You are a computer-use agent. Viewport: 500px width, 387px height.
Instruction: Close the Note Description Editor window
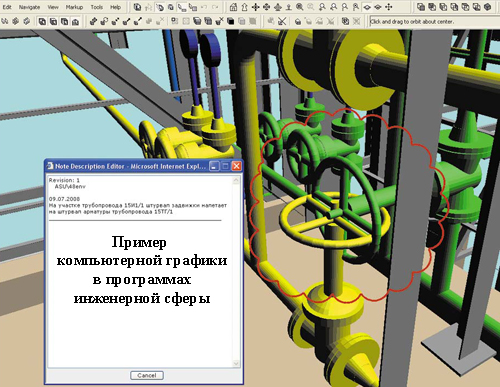[236, 166]
